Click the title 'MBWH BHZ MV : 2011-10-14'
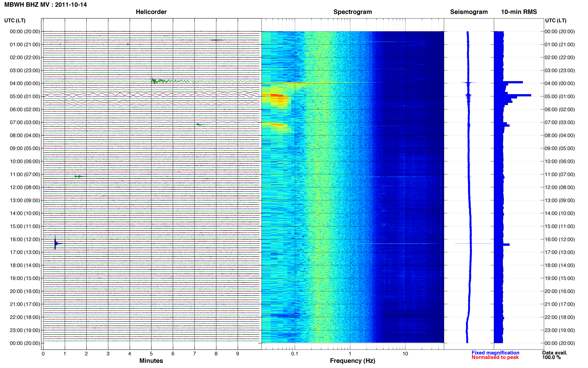 (45, 5)
